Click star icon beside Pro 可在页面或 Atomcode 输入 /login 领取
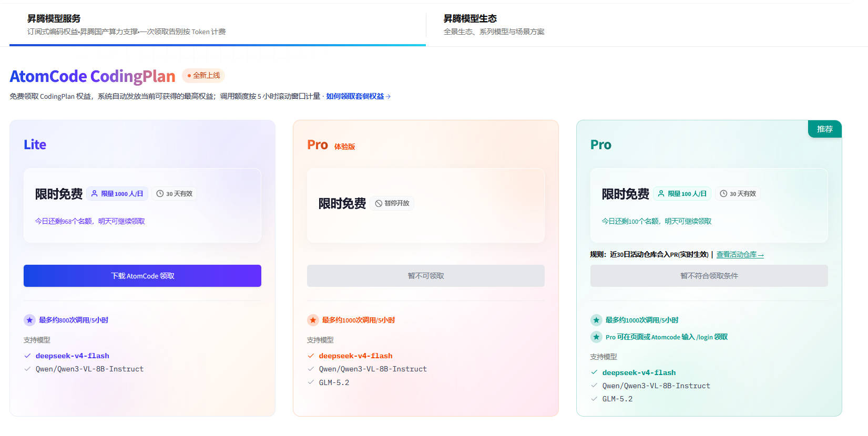 tap(596, 337)
